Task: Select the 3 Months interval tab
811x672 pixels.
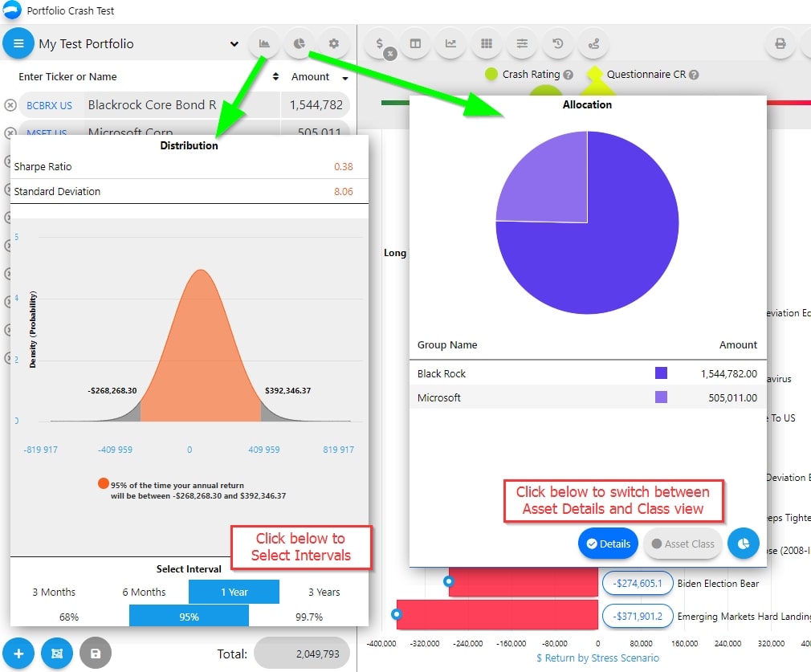Action: point(54,592)
